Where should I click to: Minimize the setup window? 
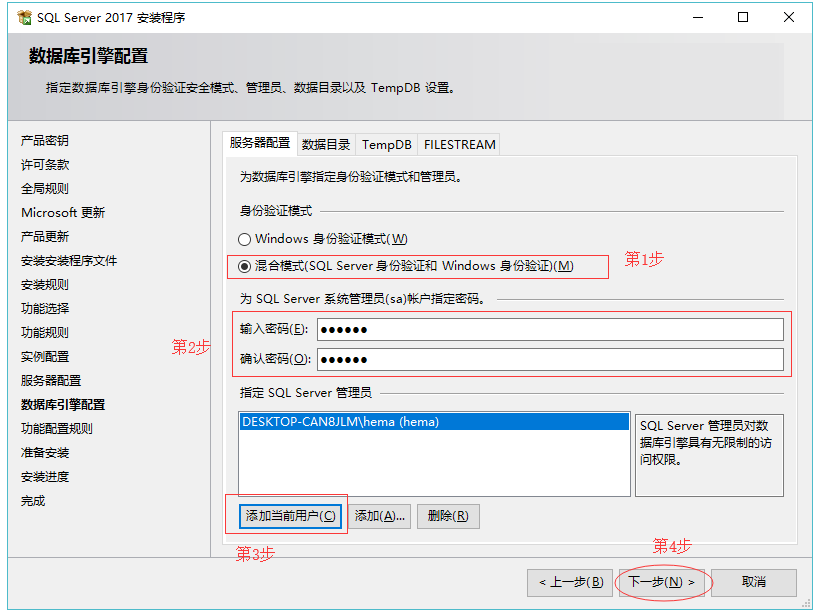(x=698, y=17)
